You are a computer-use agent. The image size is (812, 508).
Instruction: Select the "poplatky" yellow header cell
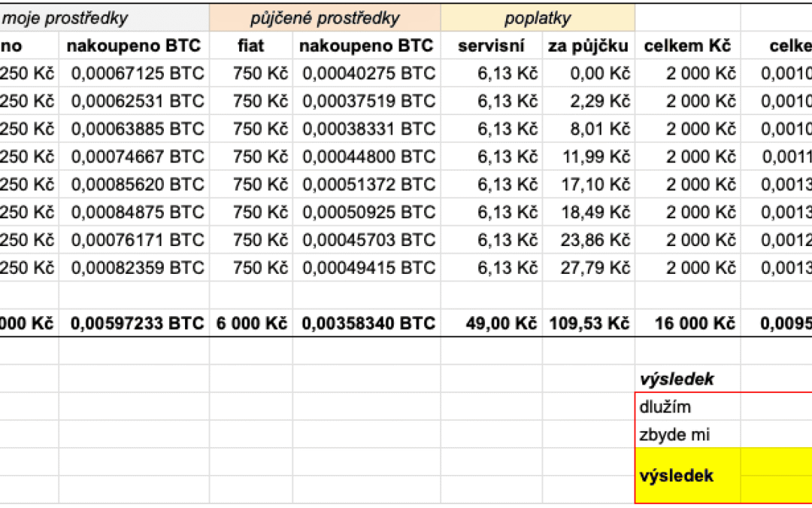click(538, 18)
